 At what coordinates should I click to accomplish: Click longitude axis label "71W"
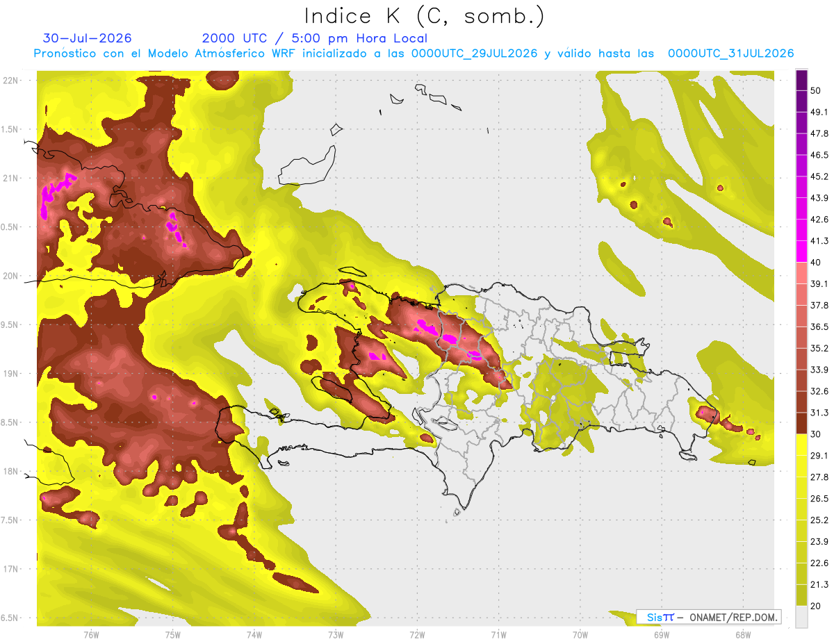(x=498, y=635)
